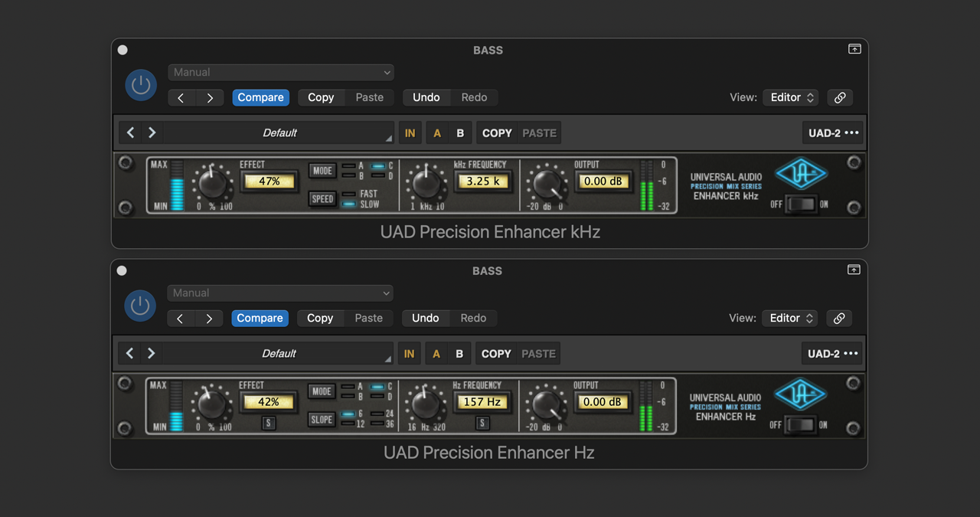The width and height of the screenshot is (980, 517).
Task: Click Output knob on Enhancer kHz
Action: [x=547, y=183]
